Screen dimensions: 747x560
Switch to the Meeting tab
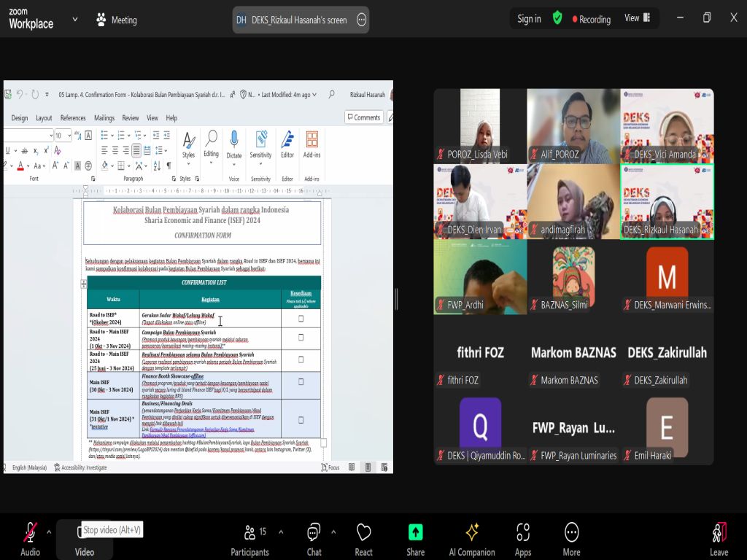117,20
